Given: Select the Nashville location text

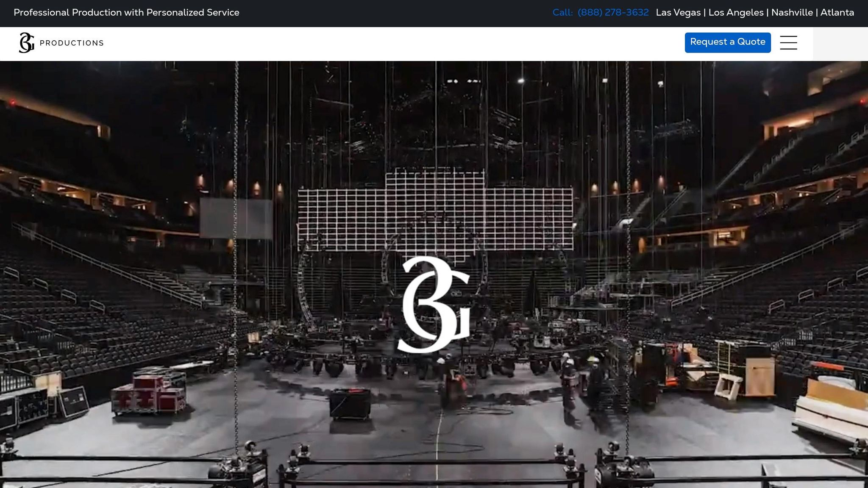Looking at the screenshot, I should pyautogui.click(x=792, y=13).
